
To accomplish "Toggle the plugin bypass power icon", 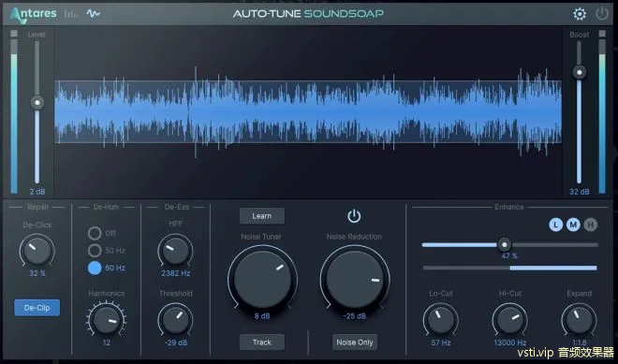I will [602, 14].
